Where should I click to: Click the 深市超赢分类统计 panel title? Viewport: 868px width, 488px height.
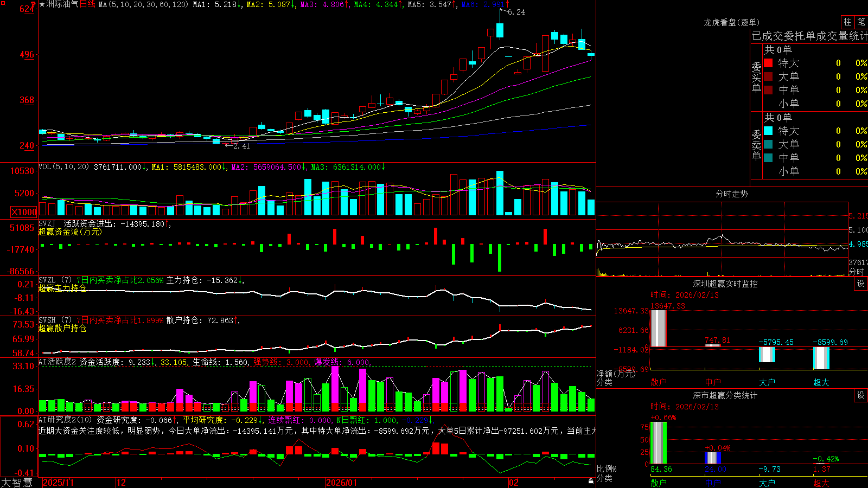[725, 395]
